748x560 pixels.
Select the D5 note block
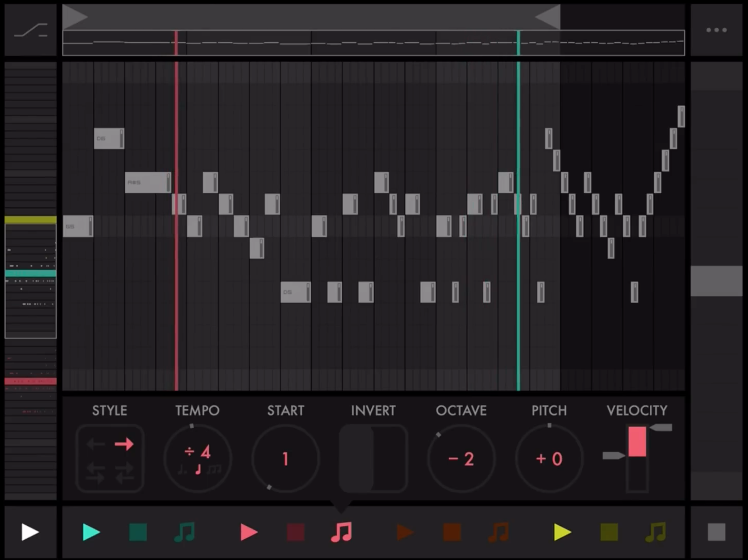coord(296,292)
